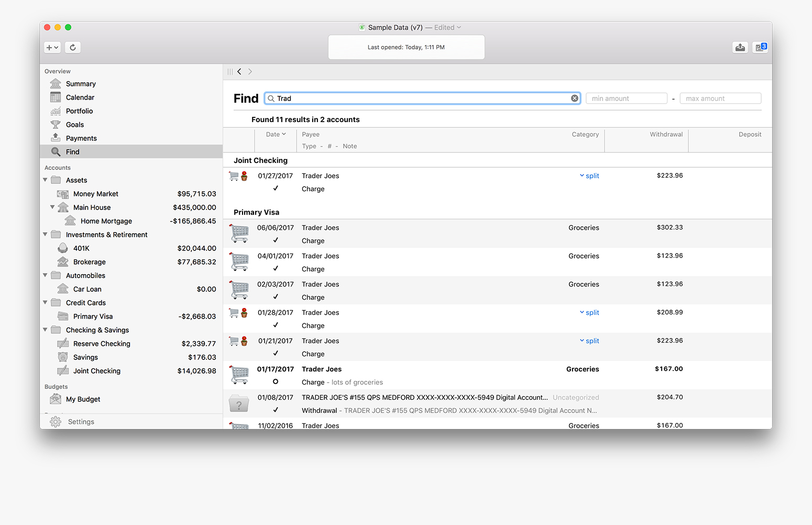The image size is (812, 525).
Task: Open the Date column sort dropdown
Action: coord(276,135)
